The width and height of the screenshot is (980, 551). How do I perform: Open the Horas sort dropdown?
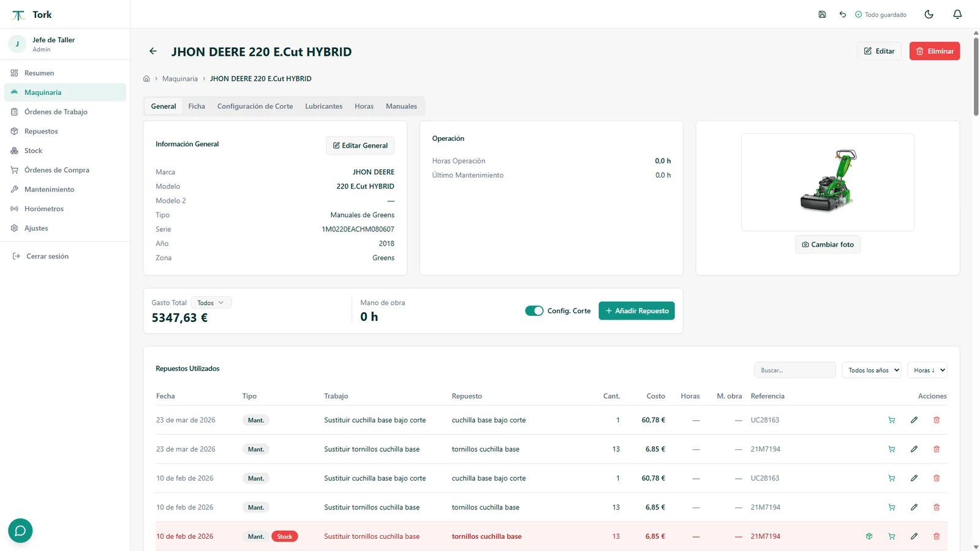pyautogui.click(x=927, y=370)
